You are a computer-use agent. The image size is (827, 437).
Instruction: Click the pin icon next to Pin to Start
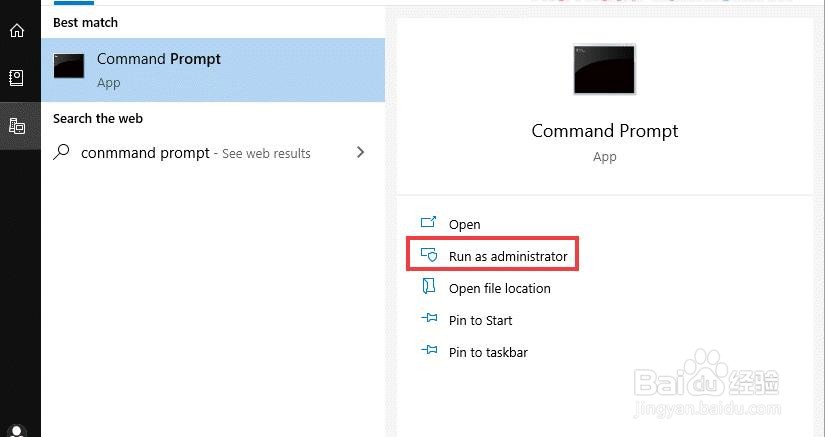coord(429,320)
